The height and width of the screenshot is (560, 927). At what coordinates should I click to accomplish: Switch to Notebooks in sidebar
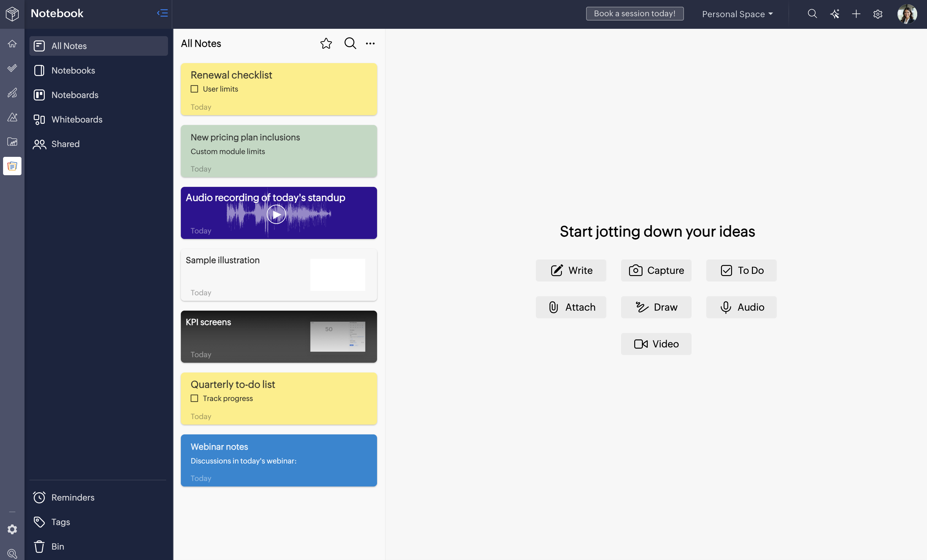(73, 70)
